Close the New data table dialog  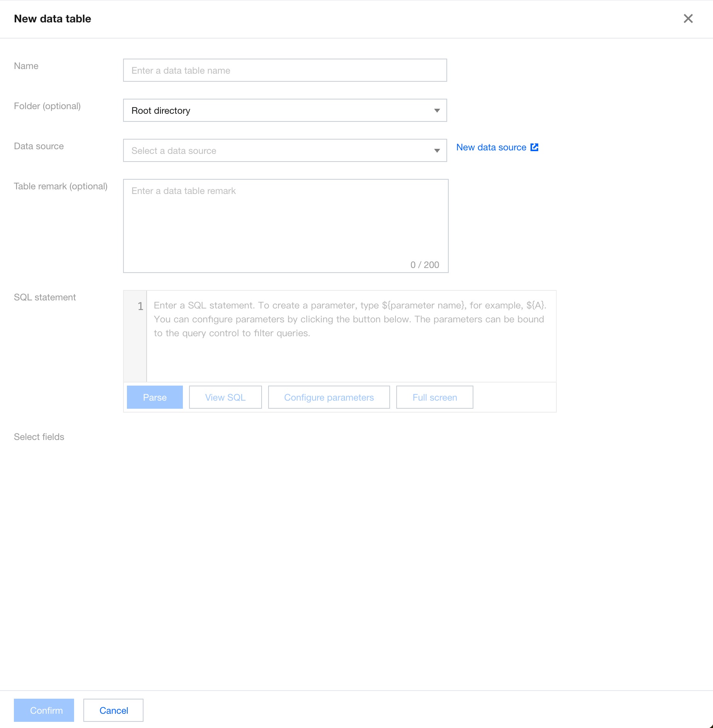pyautogui.click(x=688, y=19)
